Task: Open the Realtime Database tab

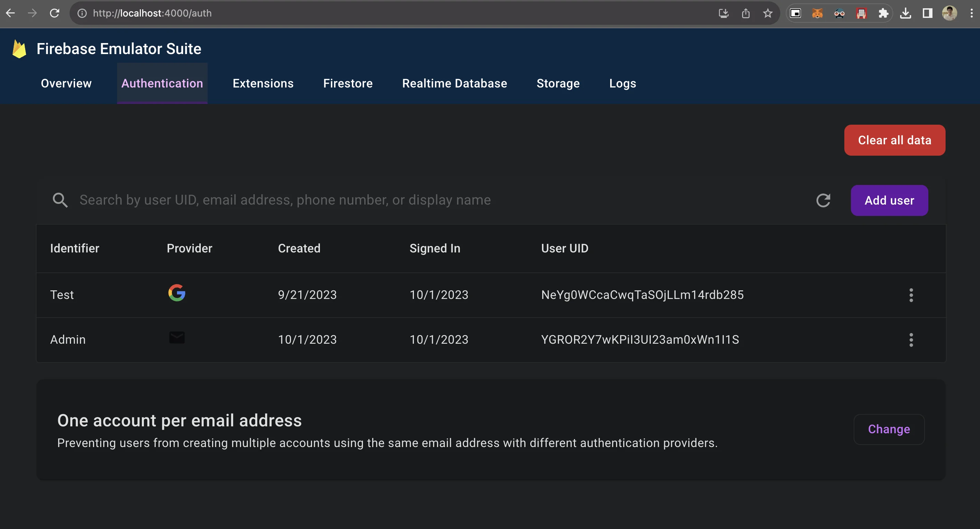Action: (455, 83)
